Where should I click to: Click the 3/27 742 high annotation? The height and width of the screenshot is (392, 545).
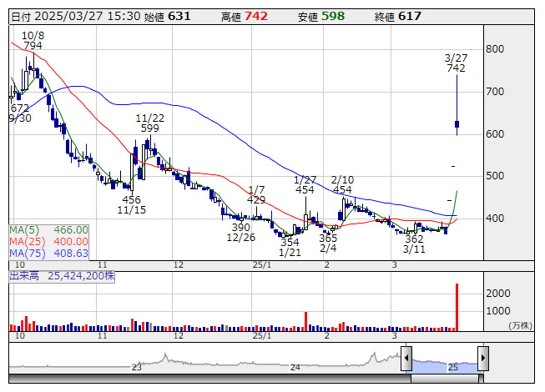click(x=456, y=63)
